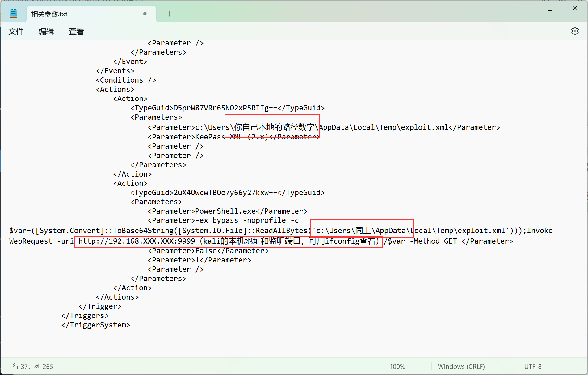Maximize the Notepad window

pos(550,8)
